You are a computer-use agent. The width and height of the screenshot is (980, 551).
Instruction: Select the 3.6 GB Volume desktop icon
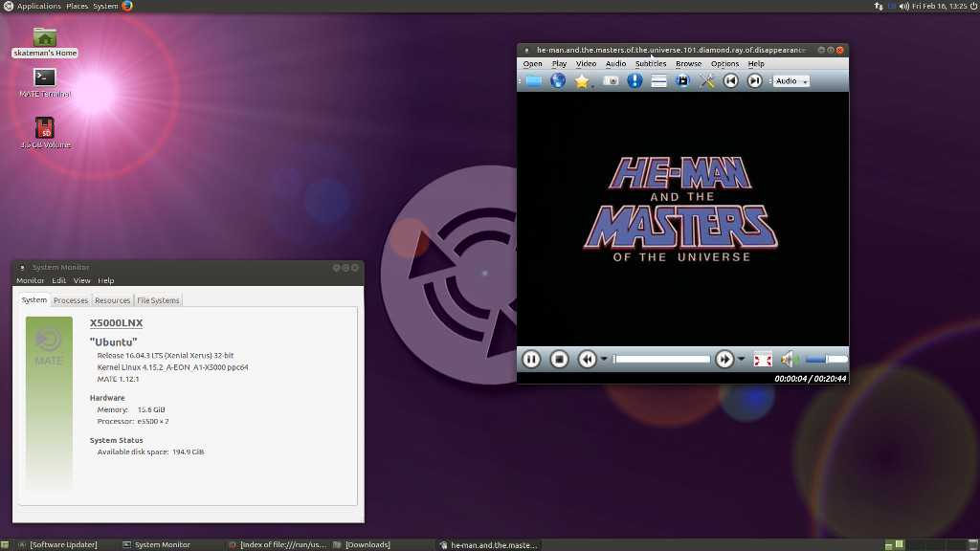click(x=45, y=132)
